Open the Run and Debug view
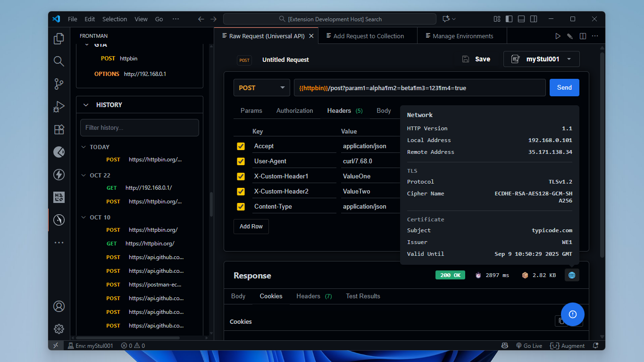The image size is (644, 362). (59, 107)
